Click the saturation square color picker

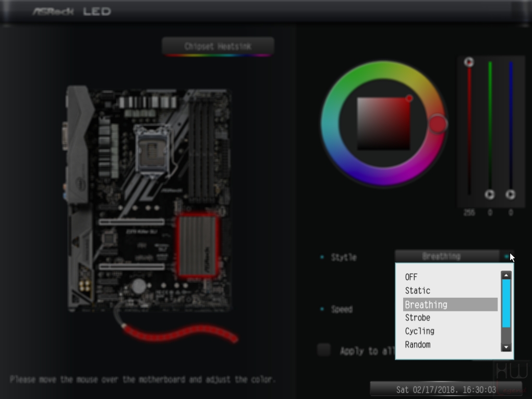pos(383,124)
